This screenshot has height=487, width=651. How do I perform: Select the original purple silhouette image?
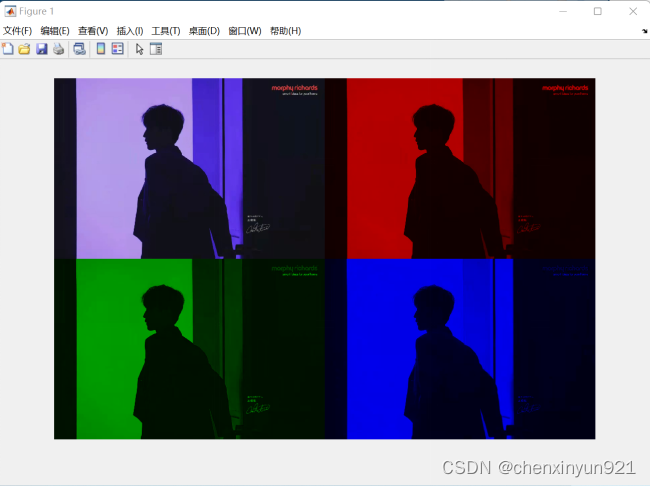click(x=189, y=169)
